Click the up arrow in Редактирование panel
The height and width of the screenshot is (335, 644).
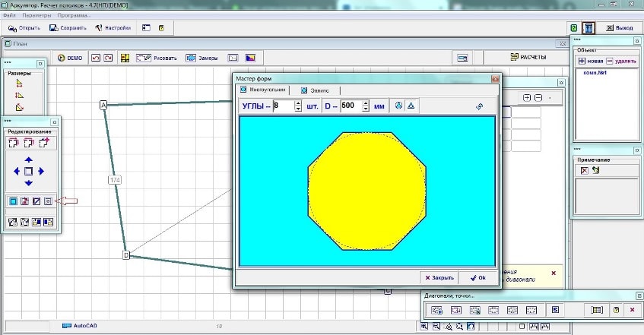29,160
